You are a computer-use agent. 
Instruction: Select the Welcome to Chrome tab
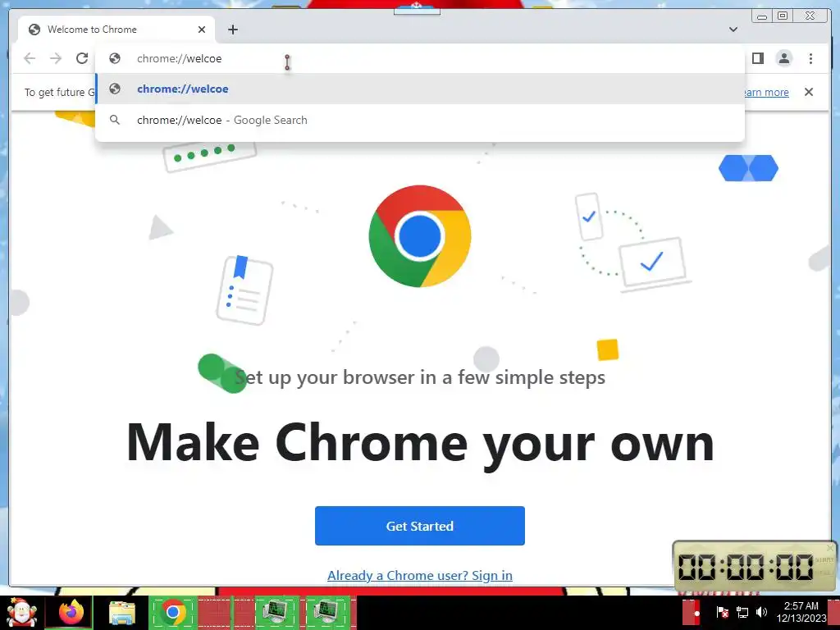pyautogui.click(x=116, y=30)
